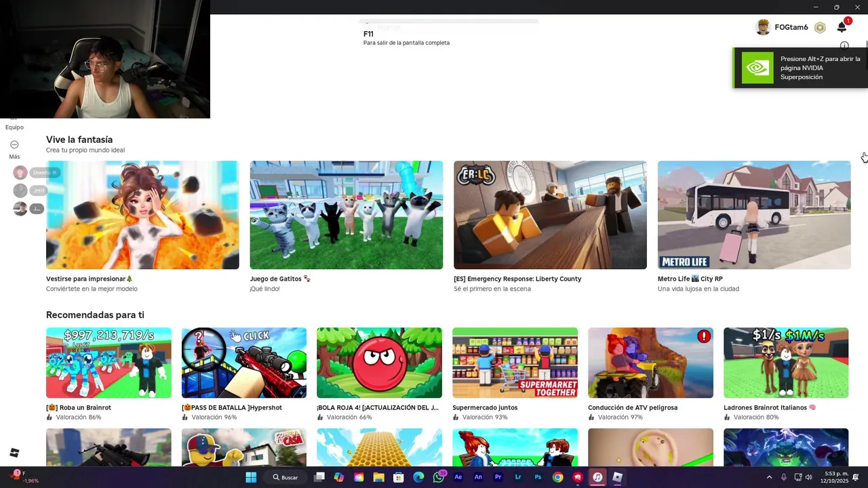Open the Recomendadas para ti section heading
868x488 pixels.
95,314
